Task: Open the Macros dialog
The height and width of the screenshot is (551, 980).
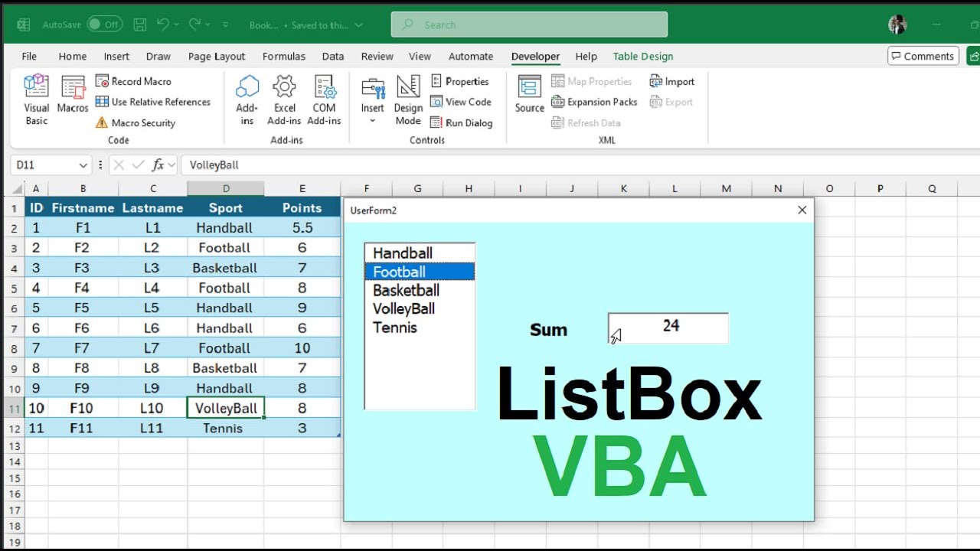Action: [73, 96]
